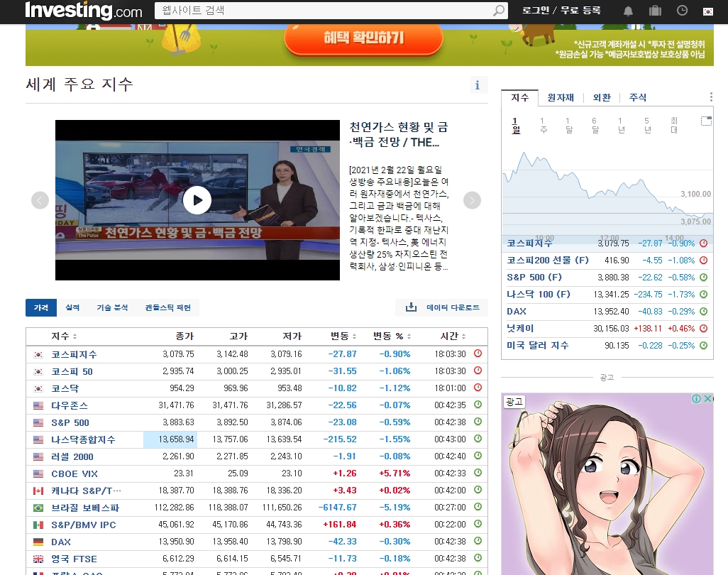Open the notifications bell icon

click(628, 11)
